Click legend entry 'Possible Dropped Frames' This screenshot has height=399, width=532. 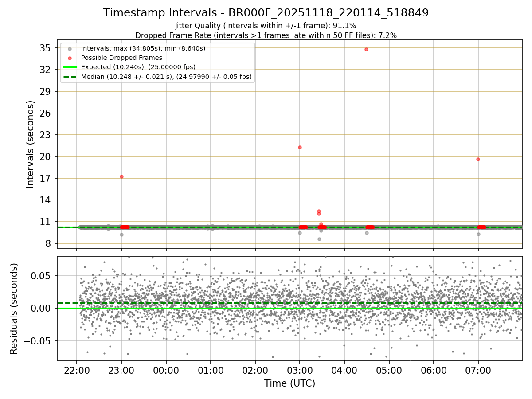121,58
